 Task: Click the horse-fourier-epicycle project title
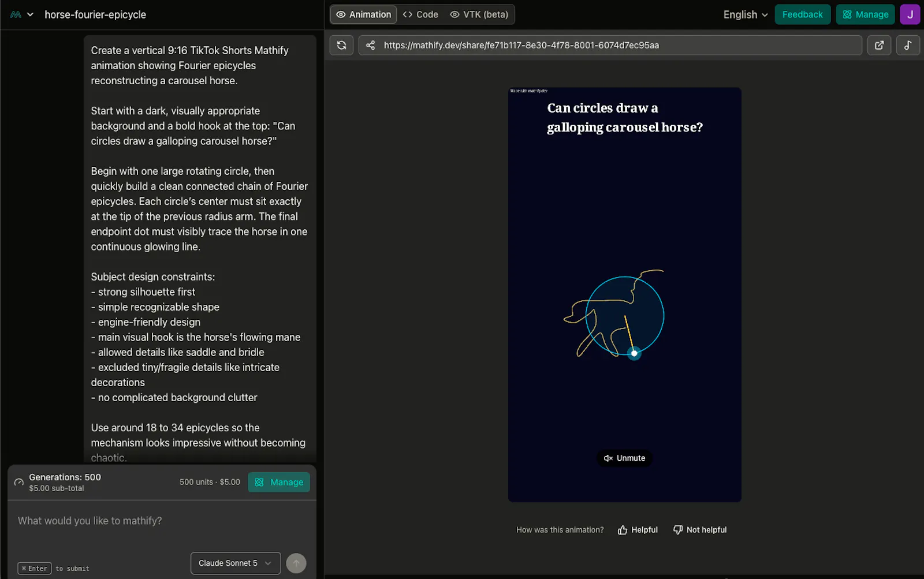(x=95, y=14)
